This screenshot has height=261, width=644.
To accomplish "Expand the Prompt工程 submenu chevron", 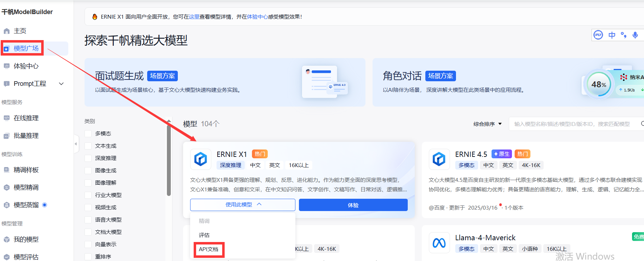I will coord(61,84).
